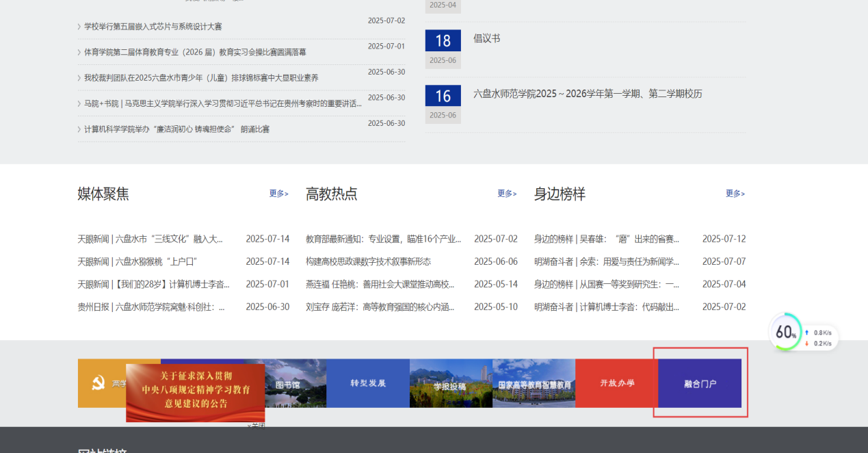Click the 学报投稿 image tile
The width and height of the screenshot is (868, 453).
450,384
